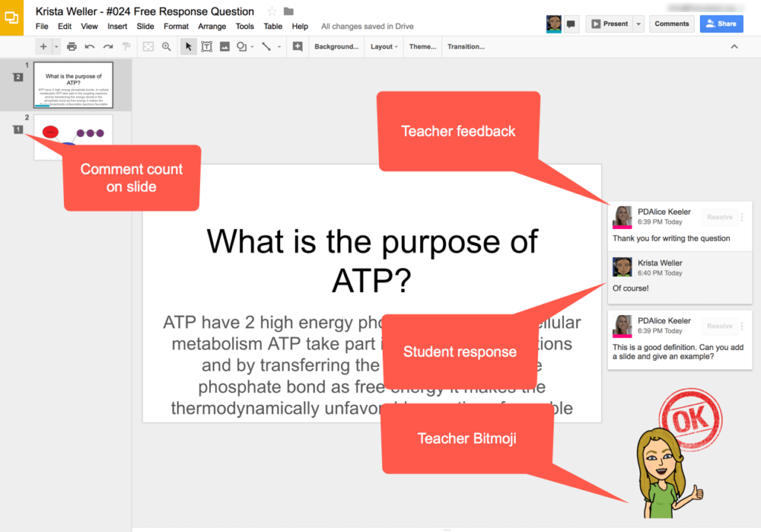The height and width of the screenshot is (532, 761).
Task: Collapse the toolbar with the chevron
Action: (x=734, y=46)
